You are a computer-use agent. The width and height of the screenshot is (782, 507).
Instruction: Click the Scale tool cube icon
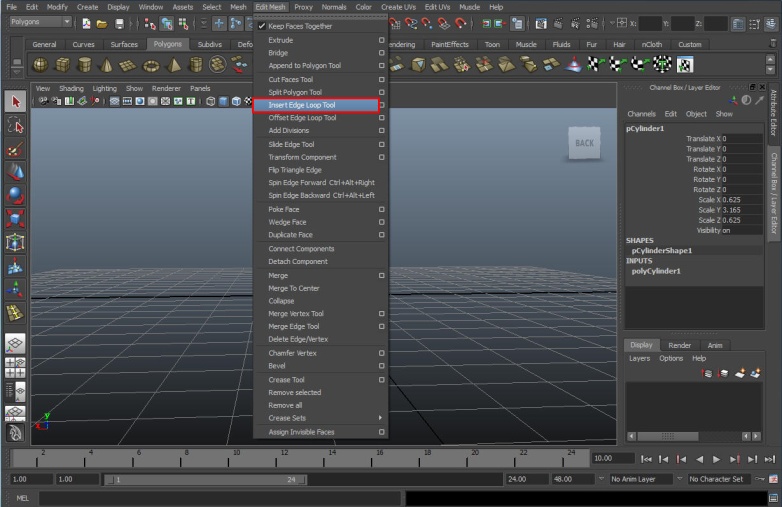15,219
